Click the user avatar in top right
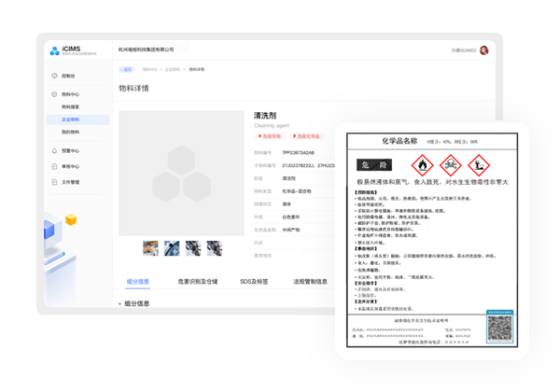560x392 pixels. tap(484, 50)
